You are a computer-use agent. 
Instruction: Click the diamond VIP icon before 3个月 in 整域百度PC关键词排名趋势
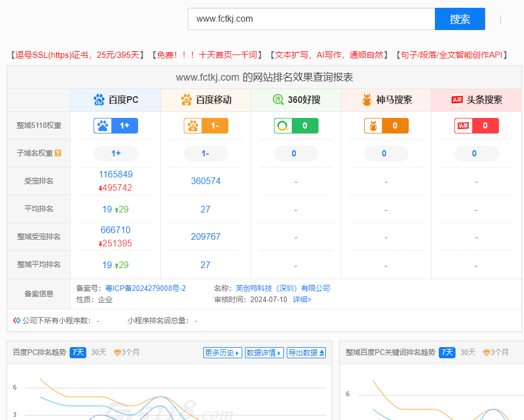click(487, 353)
